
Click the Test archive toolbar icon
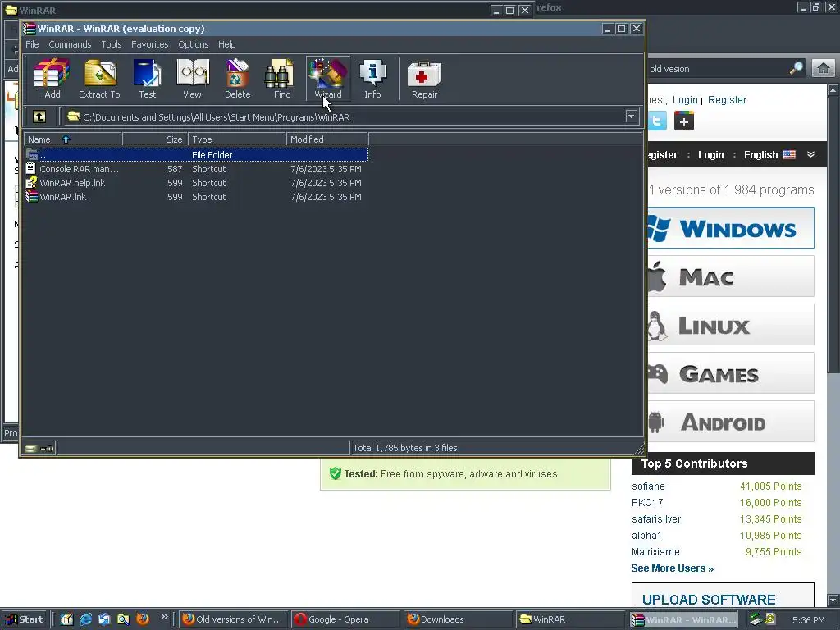coord(148,79)
